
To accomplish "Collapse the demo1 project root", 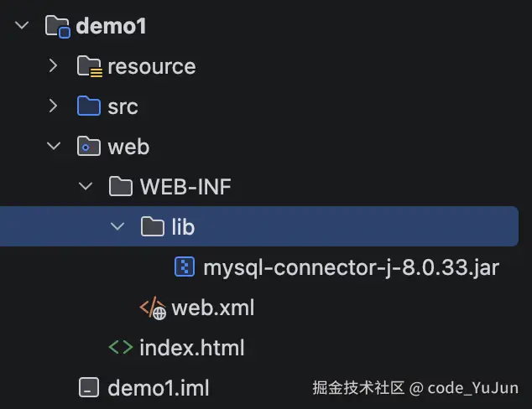I will [x=22, y=25].
